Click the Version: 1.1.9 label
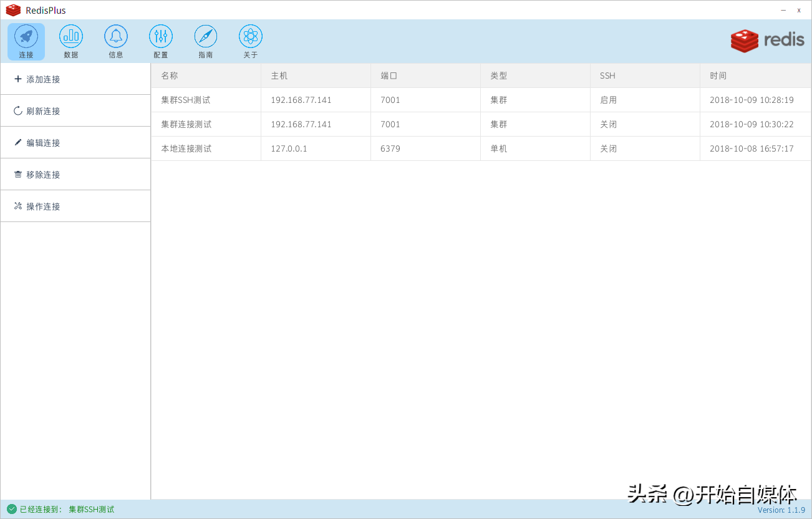Screen dimensions: 812x519 click(781, 510)
